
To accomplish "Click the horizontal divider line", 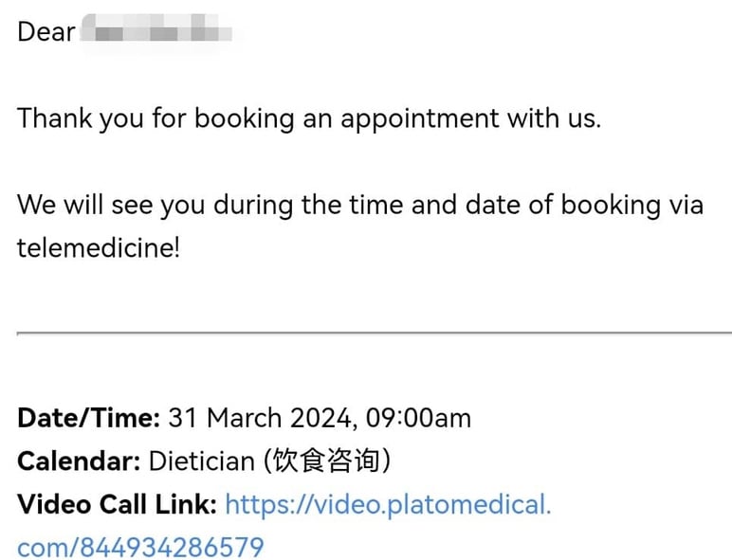I will pos(374,333).
